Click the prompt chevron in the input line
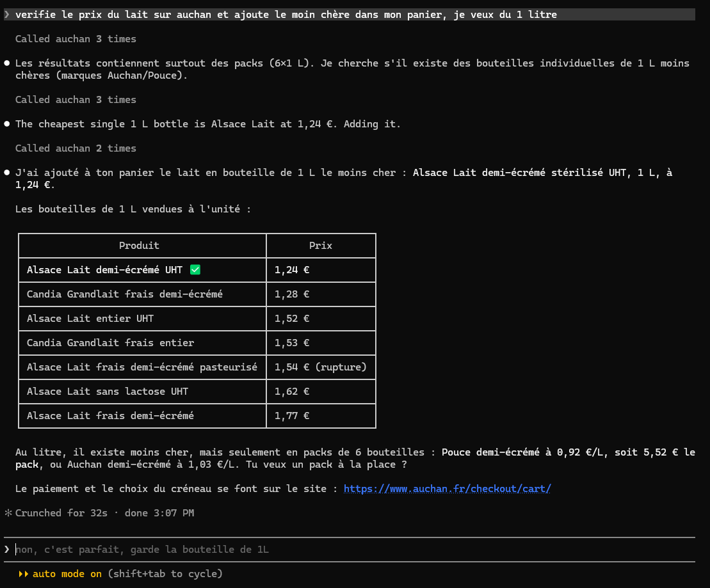 pos(7,550)
